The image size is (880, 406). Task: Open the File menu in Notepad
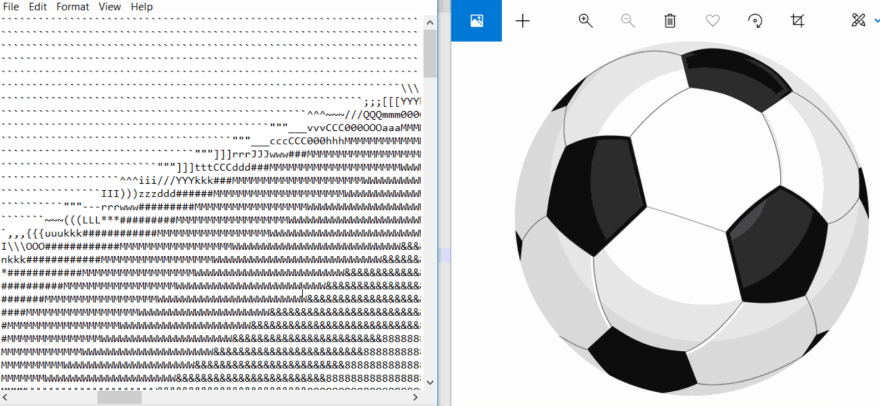tap(11, 7)
